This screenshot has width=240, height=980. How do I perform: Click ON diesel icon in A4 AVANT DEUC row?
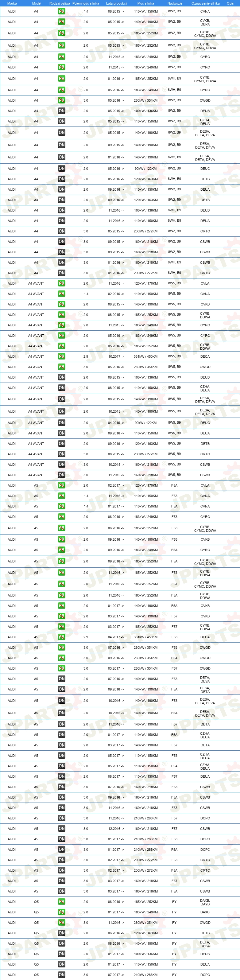[62, 423]
